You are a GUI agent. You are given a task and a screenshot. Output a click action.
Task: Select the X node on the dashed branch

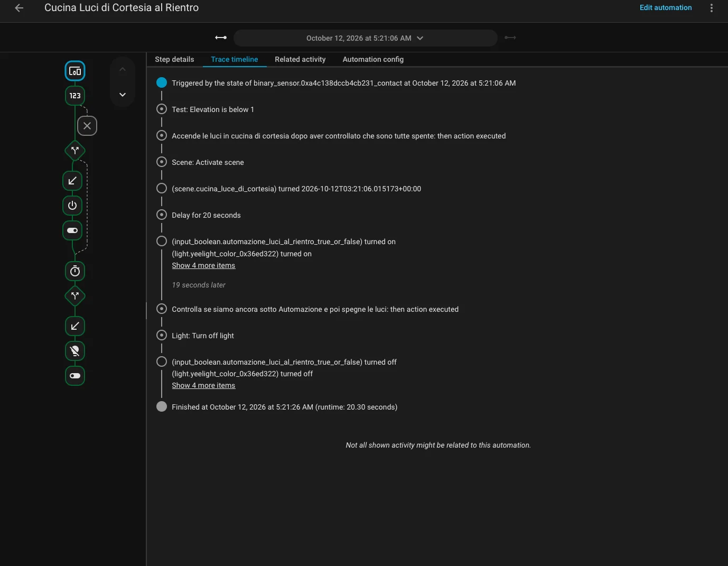point(87,126)
